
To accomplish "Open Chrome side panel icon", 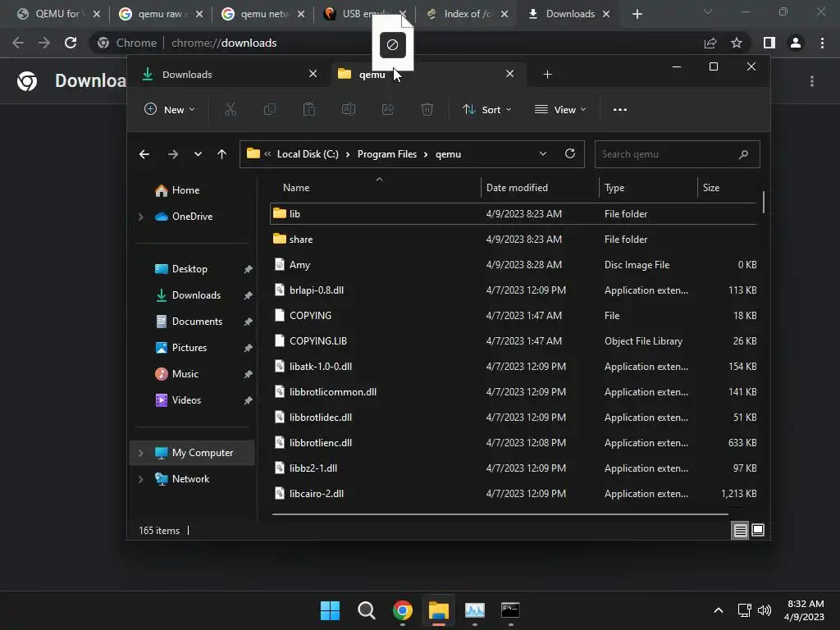I will coord(769,43).
